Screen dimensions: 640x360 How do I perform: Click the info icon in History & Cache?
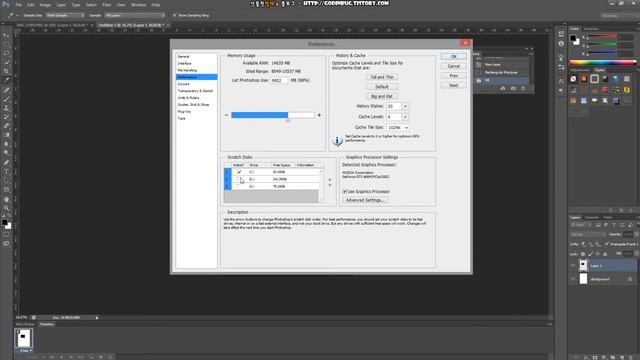click(337, 141)
